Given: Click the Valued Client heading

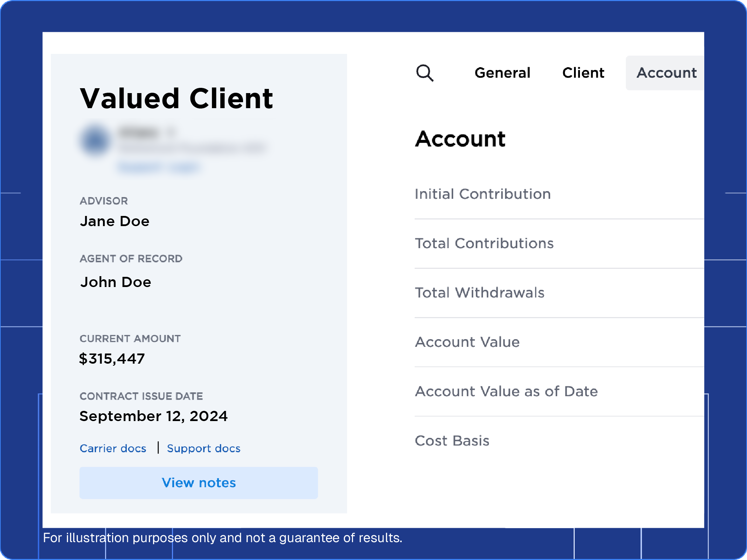Looking at the screenshot, I should pyautogui.click(x=176, y=98).
